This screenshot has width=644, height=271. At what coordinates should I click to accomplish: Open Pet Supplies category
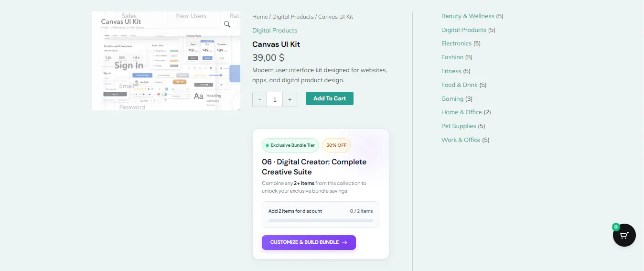[459, 126]
